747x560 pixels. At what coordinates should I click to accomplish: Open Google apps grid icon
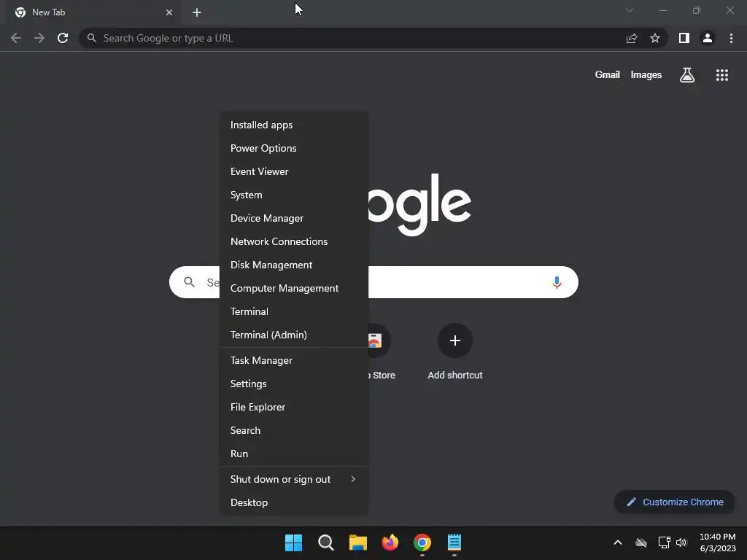pyautogui.click(x=721, y=75)
